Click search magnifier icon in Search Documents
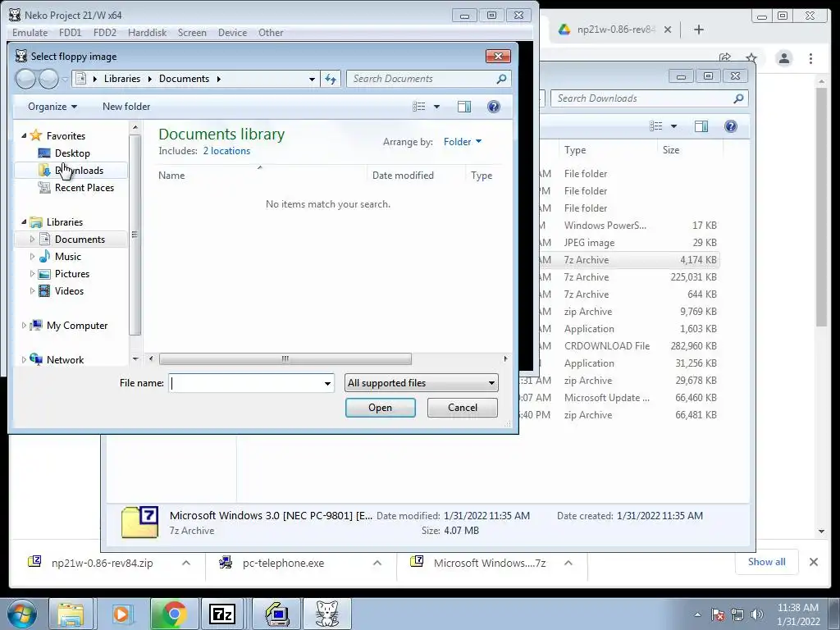Screen dimensions: 840x630 (501, 79)
